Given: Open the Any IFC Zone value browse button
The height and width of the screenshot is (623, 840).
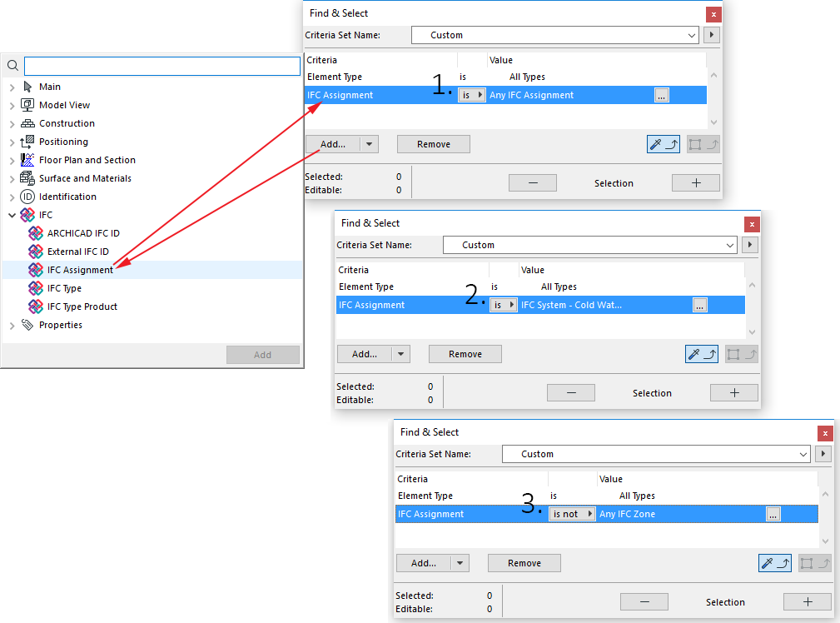Looking at the screenshot, I should tap(773, 514).
